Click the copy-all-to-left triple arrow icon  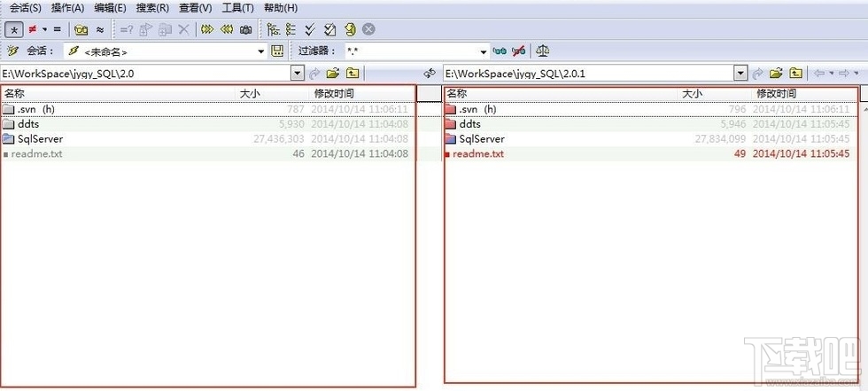pyautogui.click(x=227, y=29)
